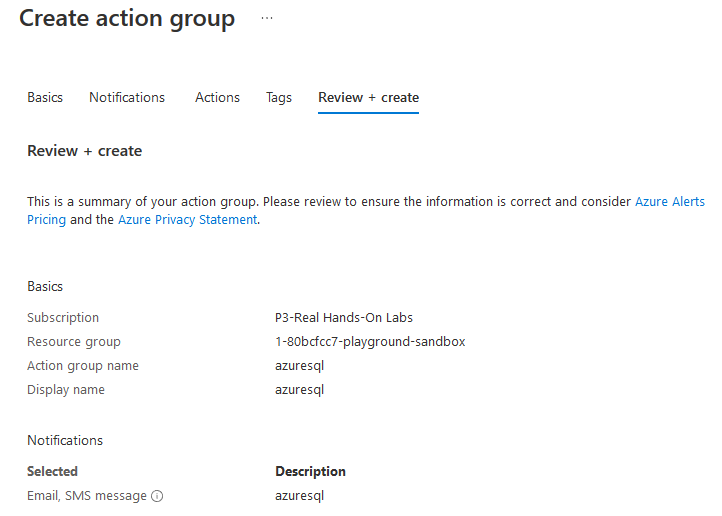Select the subscription value P3-Real Hands-On Labs
The image size is (722, 516).
pos(343,318)
